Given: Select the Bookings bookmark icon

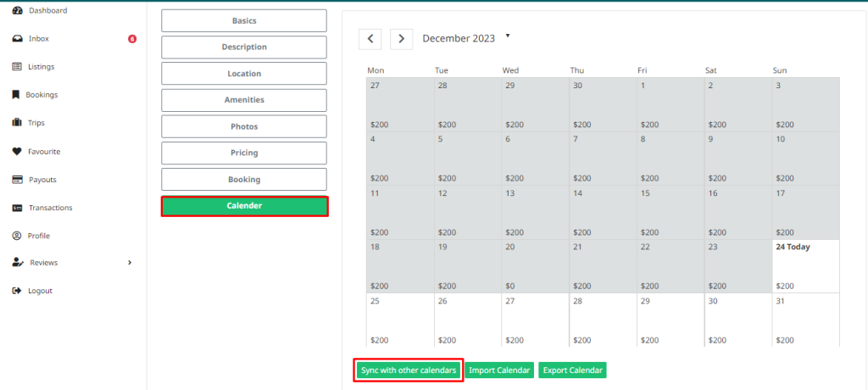Looking at the screenshot, I should (x=16, y=95).
